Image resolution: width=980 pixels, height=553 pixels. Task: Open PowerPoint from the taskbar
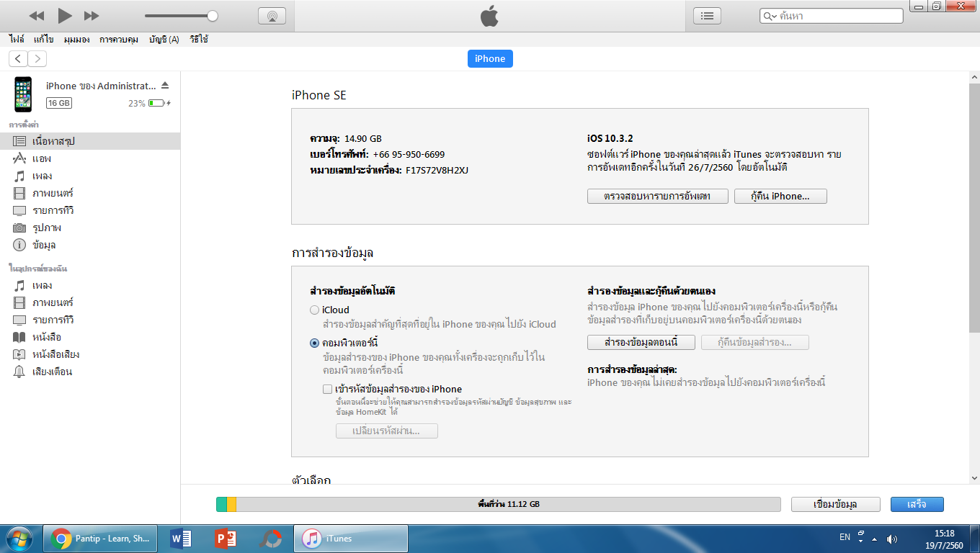point(226,539)
